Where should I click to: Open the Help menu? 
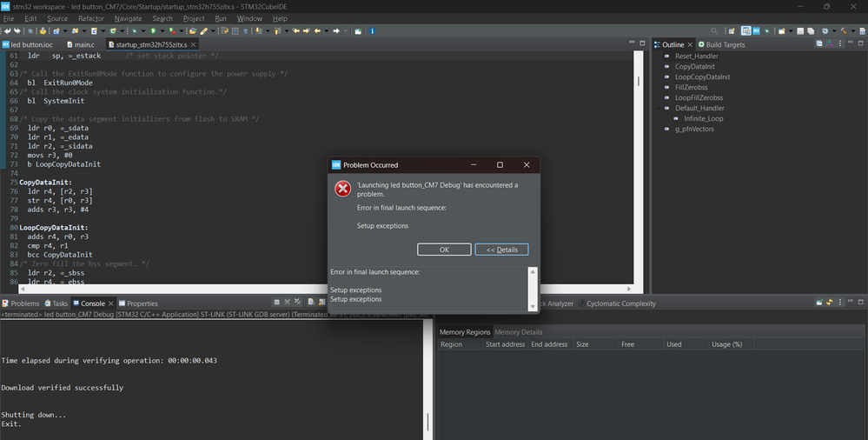point(280,18)
